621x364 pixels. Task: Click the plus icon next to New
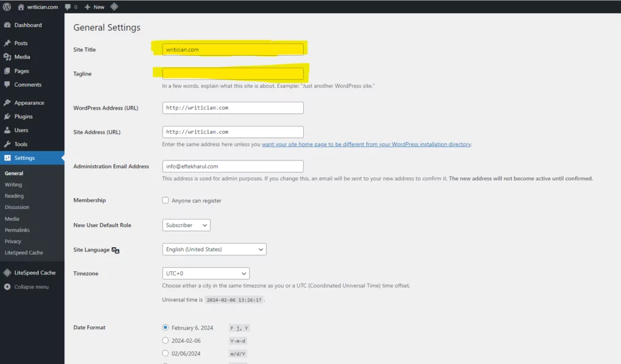point(87,7)
